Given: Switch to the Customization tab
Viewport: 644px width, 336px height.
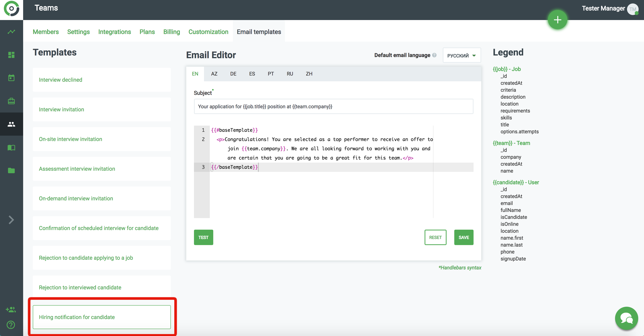Looking at the screenshot, I should click(208, 32).
